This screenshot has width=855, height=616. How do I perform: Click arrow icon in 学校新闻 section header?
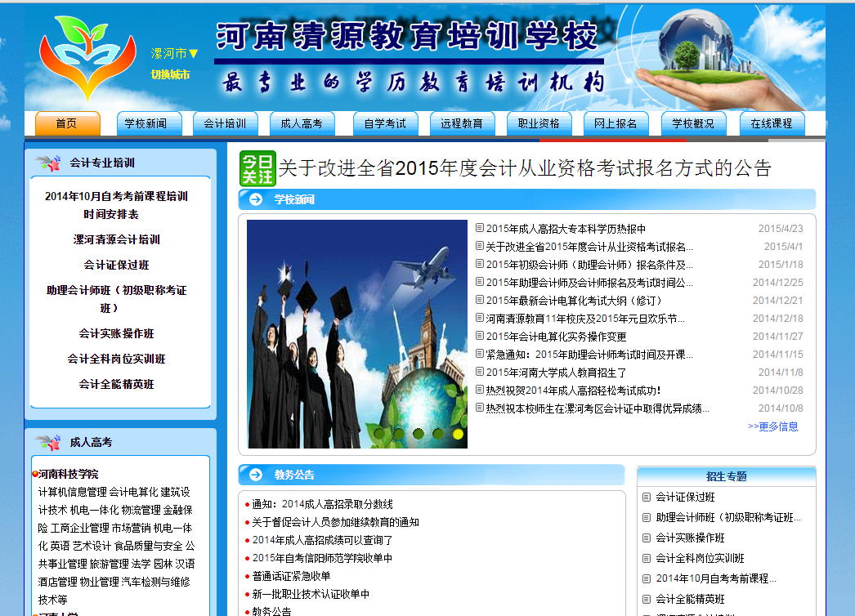coord(256,199)
